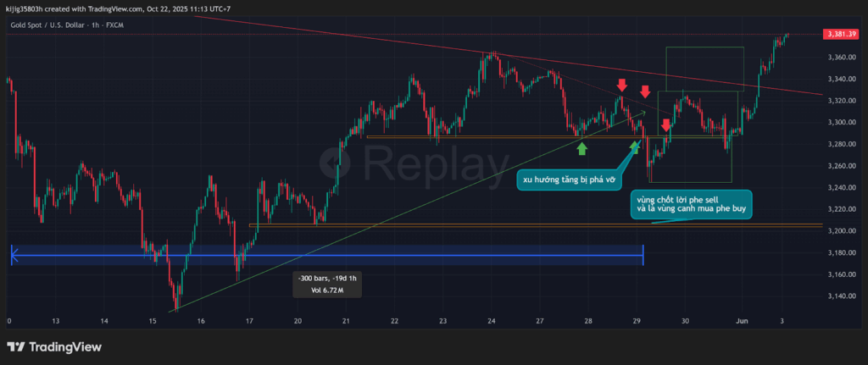Select the lowest red down arrow near orange line
868x365 pixels.
coord(666,125)
